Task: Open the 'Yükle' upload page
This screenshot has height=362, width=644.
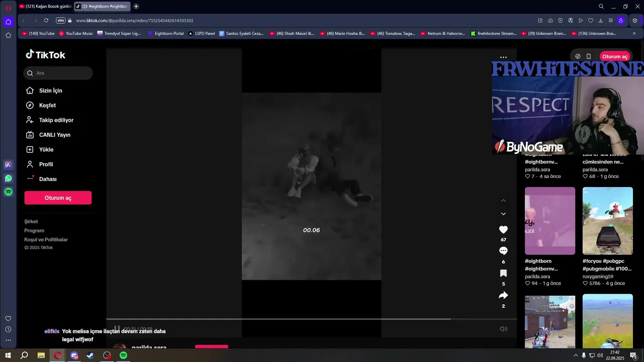Action: click(x=46, y=150)
